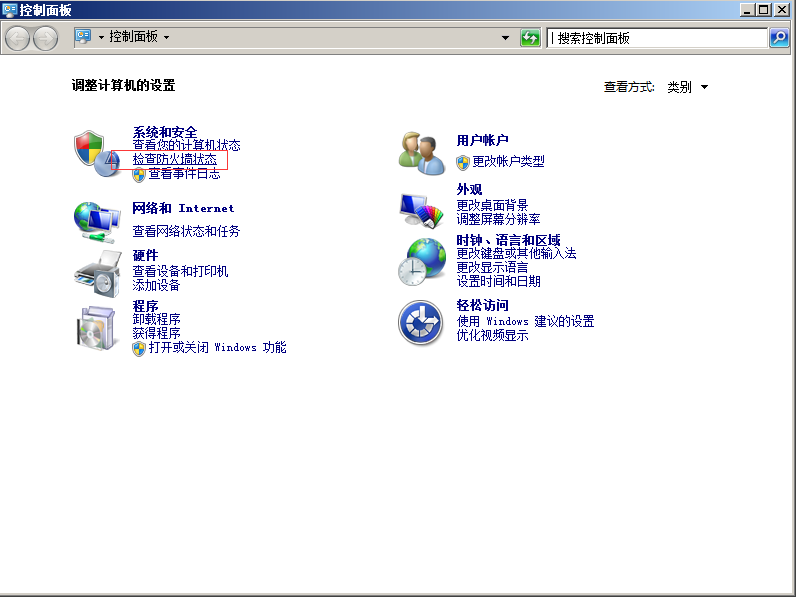The width and height of the screenshot is (796, 597).
Task: Select the 更改帐户类型 link
Action: (508, 161)
